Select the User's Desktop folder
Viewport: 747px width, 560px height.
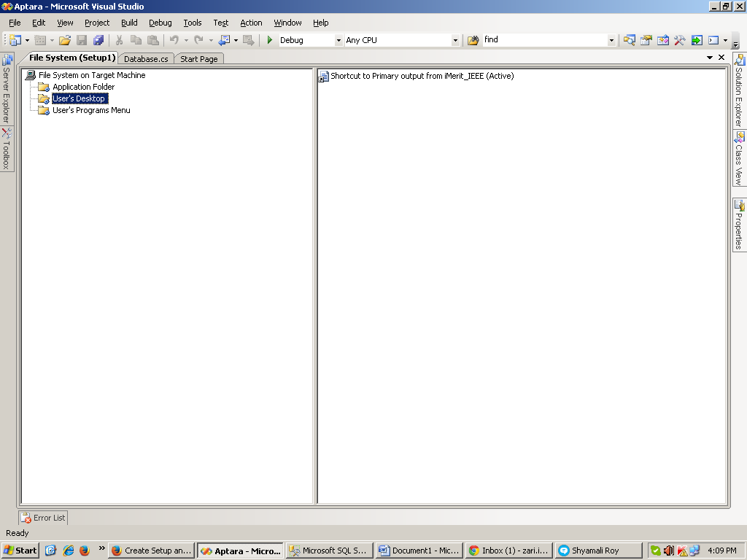point(79,98)
